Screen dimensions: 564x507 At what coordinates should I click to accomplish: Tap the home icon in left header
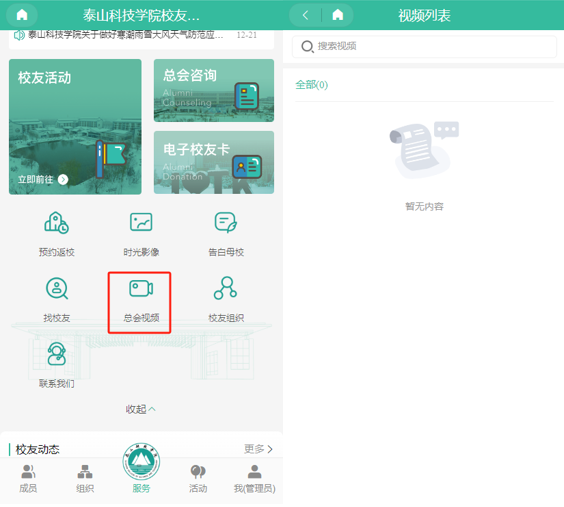[x=22, y=15]
